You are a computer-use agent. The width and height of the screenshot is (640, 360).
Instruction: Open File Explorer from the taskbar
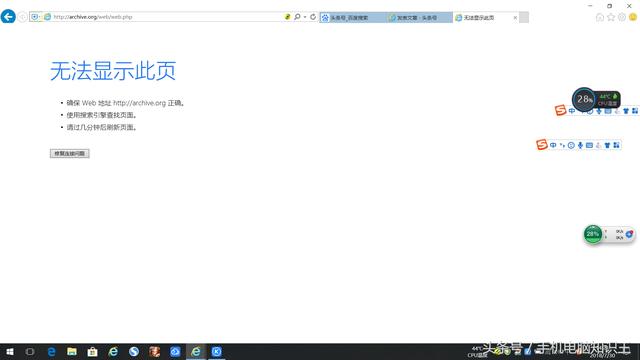click(72, 351)
